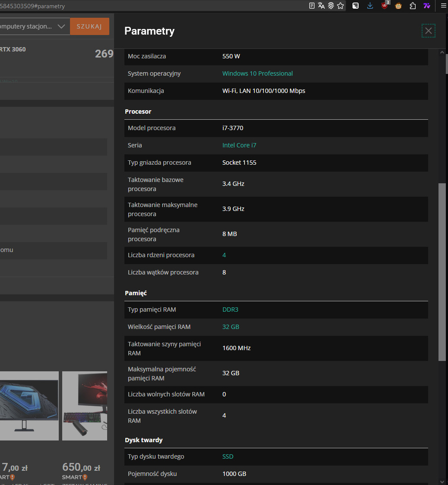The height and width of the screenshot is (485, 448).
Task: Click the '3.4 GHz' base clock value
Action: [x=233, y=184]
